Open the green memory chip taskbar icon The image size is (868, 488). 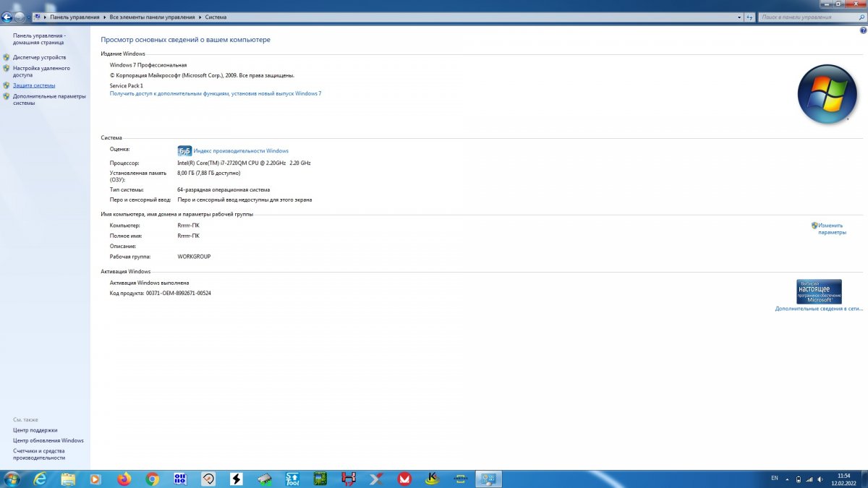[264, 479]
